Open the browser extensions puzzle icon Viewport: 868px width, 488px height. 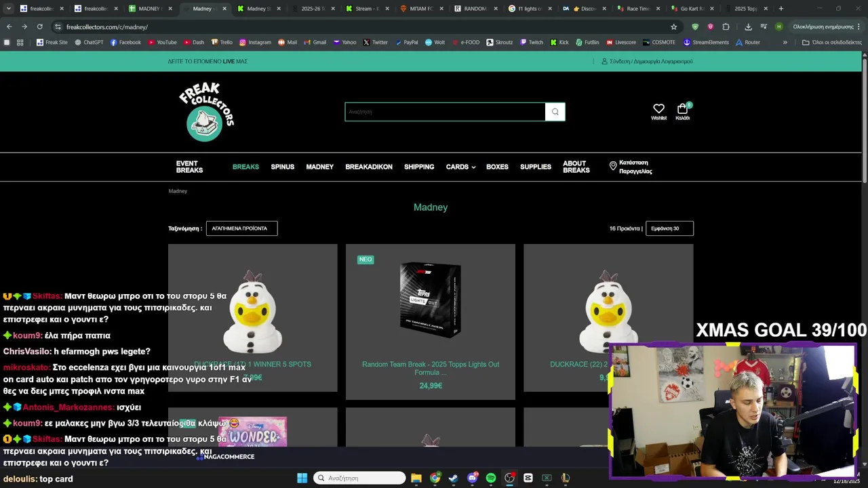click(x=726, y=26)
